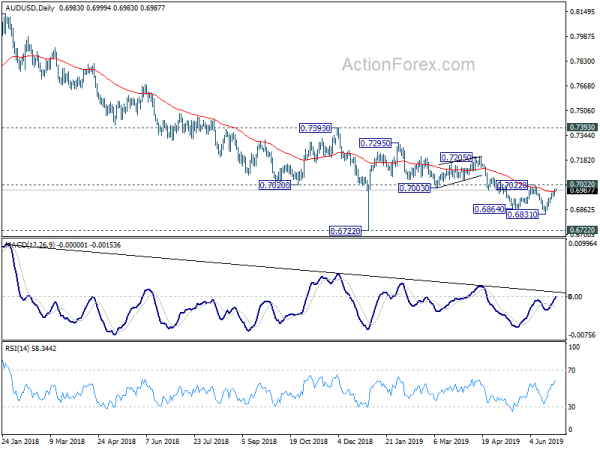Click the 0.76680 price axis label
Image resolution: width=600 pixels, height=450 pixels.
(582, 86)
